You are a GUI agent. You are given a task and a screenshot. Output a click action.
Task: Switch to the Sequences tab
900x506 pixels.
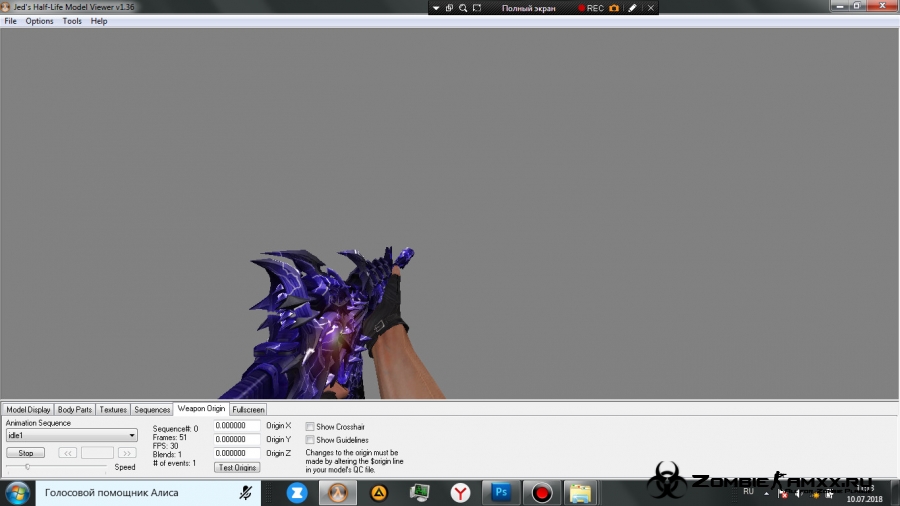(152, 410)
